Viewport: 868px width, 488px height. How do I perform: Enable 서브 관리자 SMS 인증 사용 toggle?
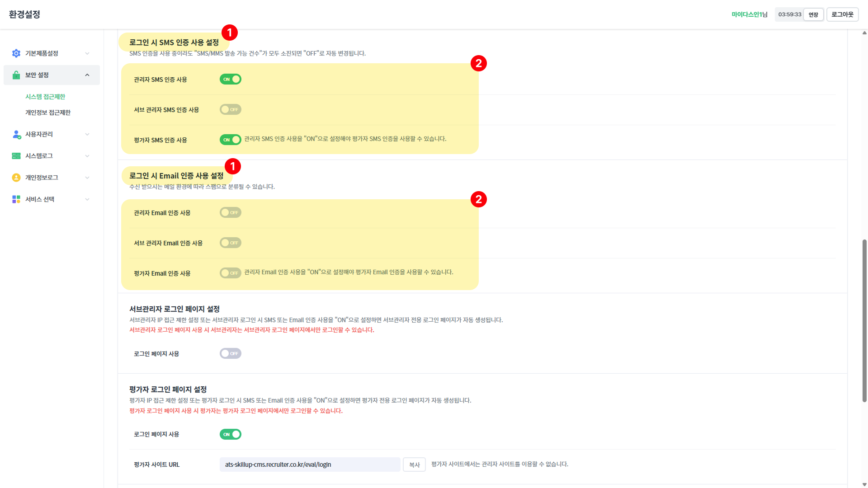click(231, 109)
